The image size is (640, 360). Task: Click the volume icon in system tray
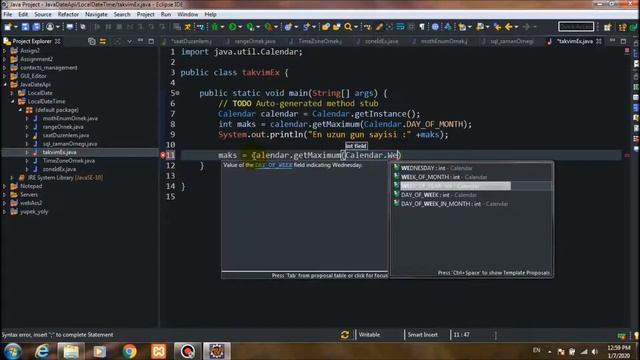(594, 351)
